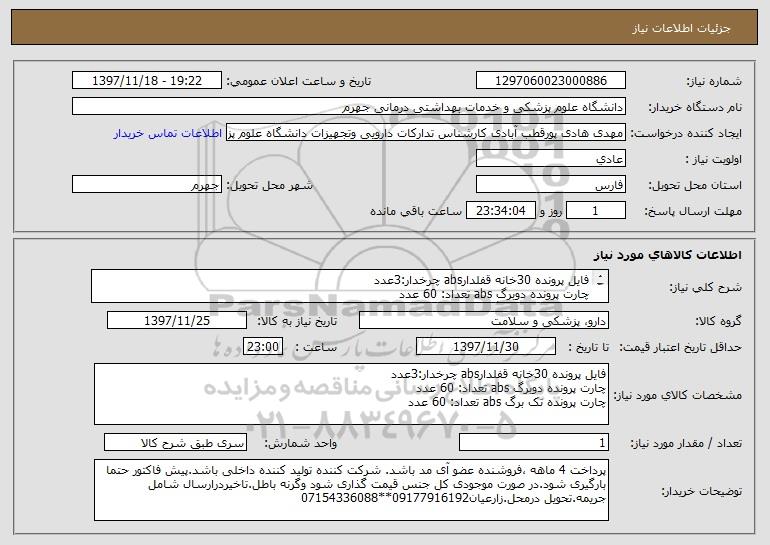The image size is (770, 545).
Task: Click the label مشخصات کالای مورد نیاز
Action: click(x=678, y=395)
